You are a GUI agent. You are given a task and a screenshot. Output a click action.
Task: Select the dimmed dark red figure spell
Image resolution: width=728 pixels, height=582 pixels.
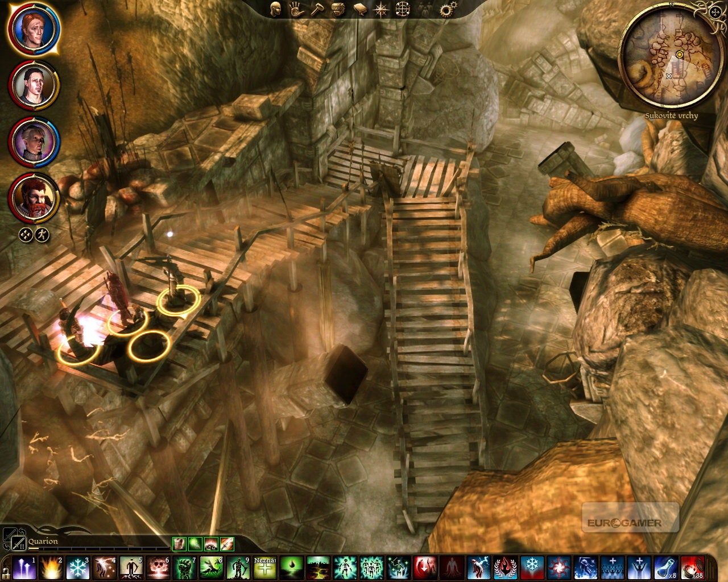(452, 568)
